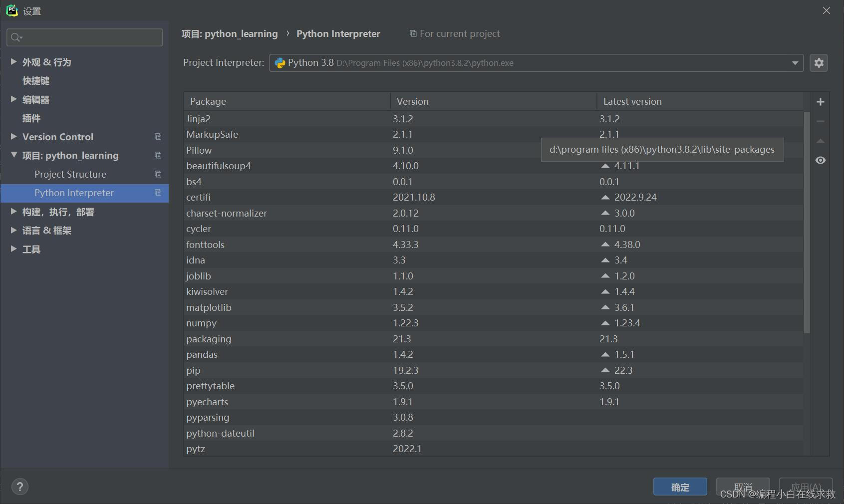The image size is (844, 504).
Task: Click latest version 2022.9.24 for certifi
Action: click(x=635, y=197)
